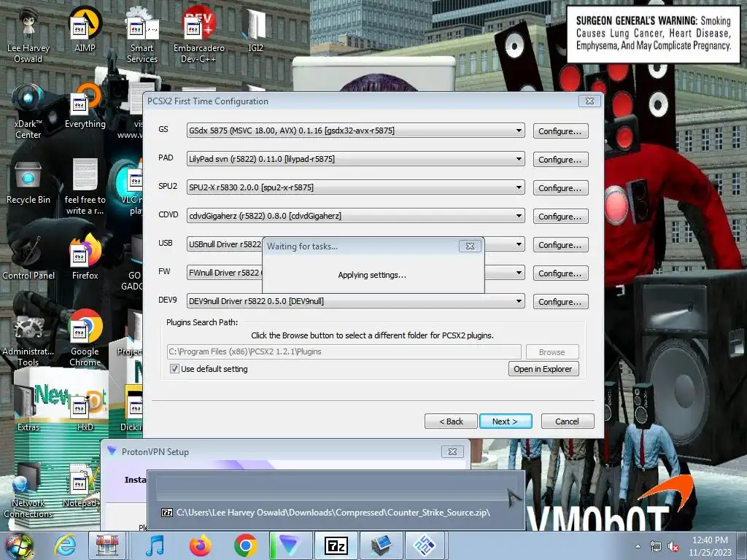The height and width of the screenshot is (560, 747).
Task: Select the Firefox desktop shortcut
Action: pos(85,257)
